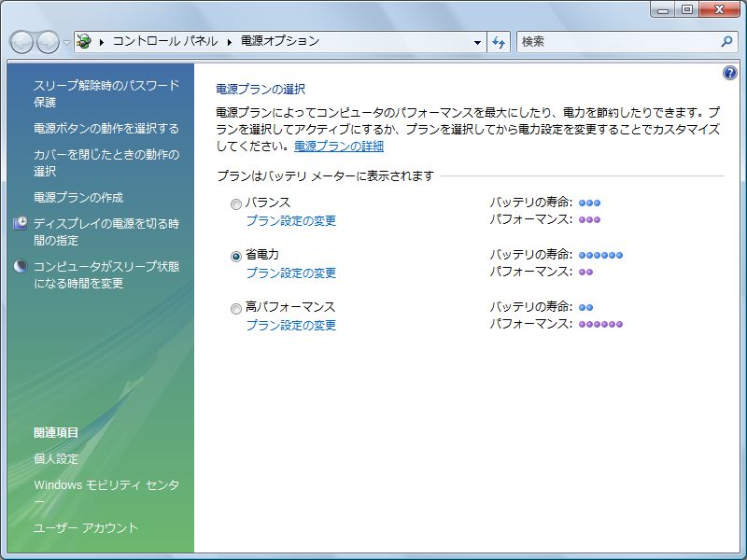Open ユーザー アカウント related link

86,527
